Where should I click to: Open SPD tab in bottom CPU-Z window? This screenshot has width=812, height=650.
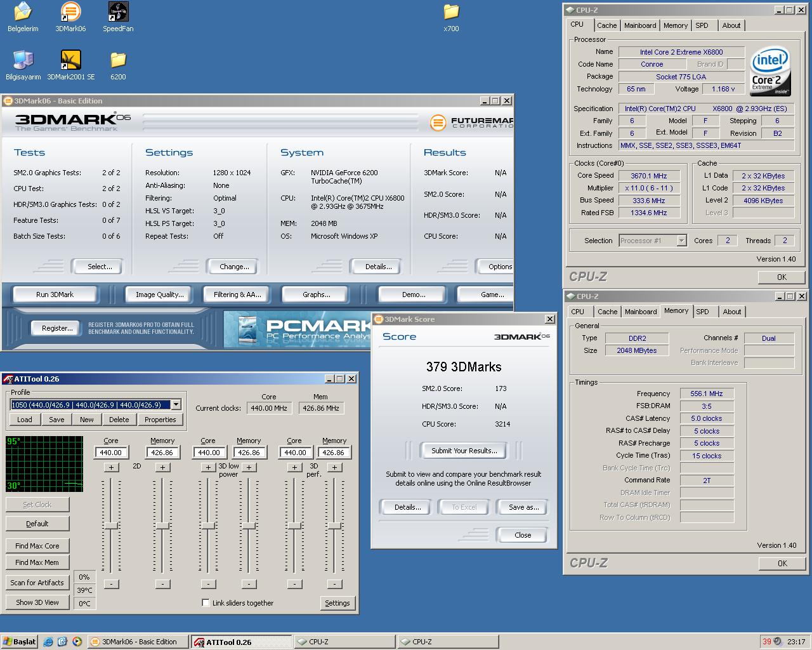coord(702,312)
